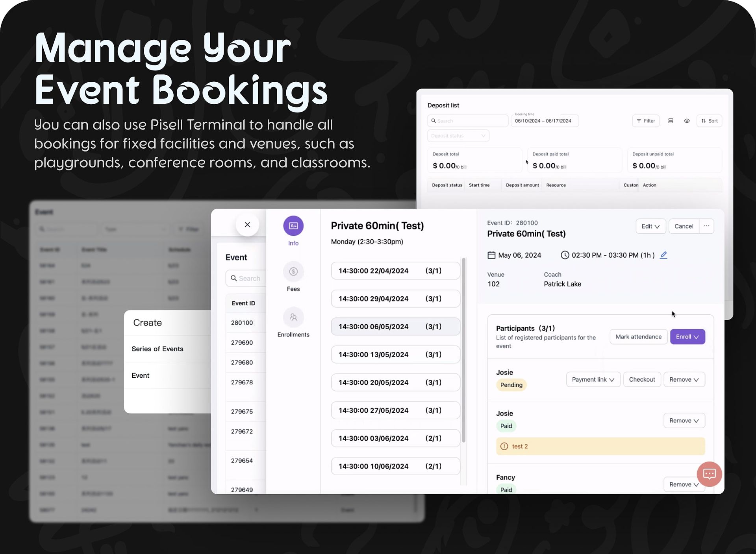Click the Deposit amount column header
Image resolution: width=756 pixels, height=554 pixels.
click(x=522, y=185)
